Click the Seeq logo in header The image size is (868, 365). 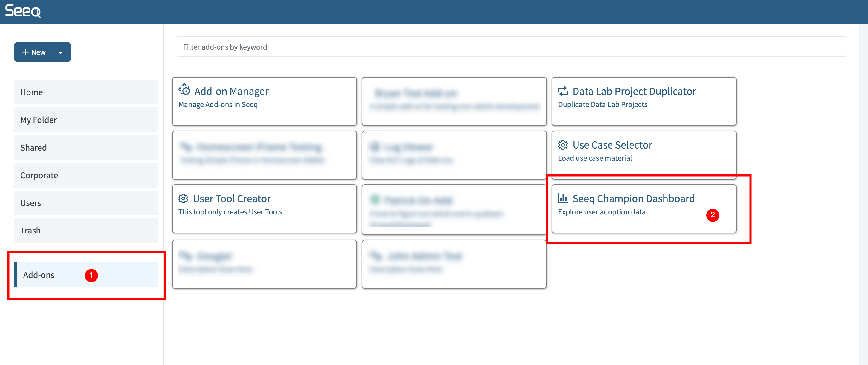point(23,11)
